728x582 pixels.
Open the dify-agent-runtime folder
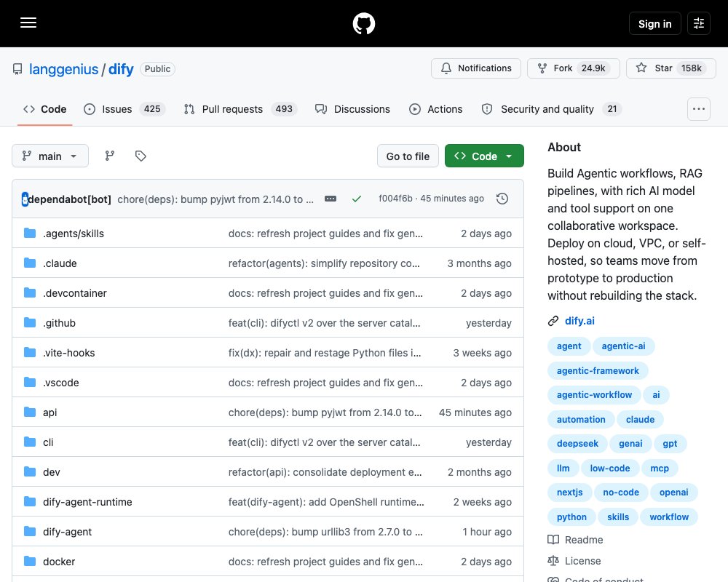point(87,502)
